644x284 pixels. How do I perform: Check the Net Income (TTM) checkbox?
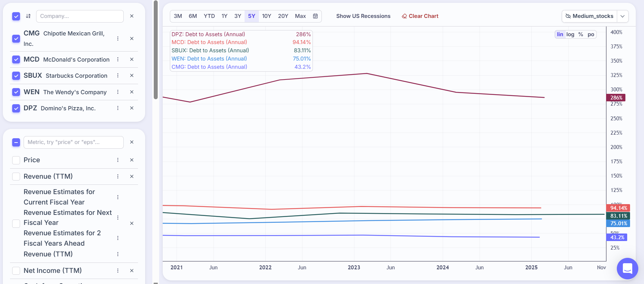16,271
